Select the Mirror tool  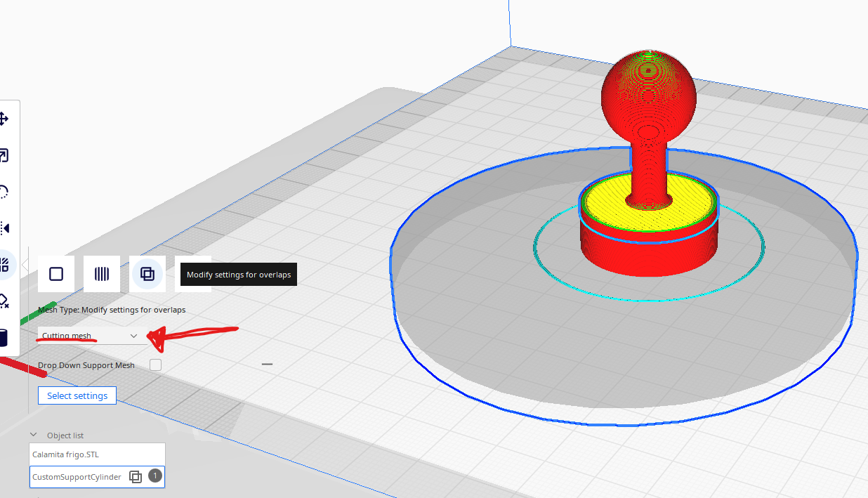(x=4, y=228)
